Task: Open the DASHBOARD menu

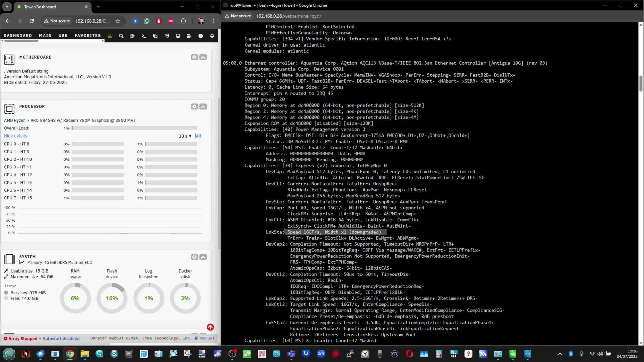Action: point(18,36)
